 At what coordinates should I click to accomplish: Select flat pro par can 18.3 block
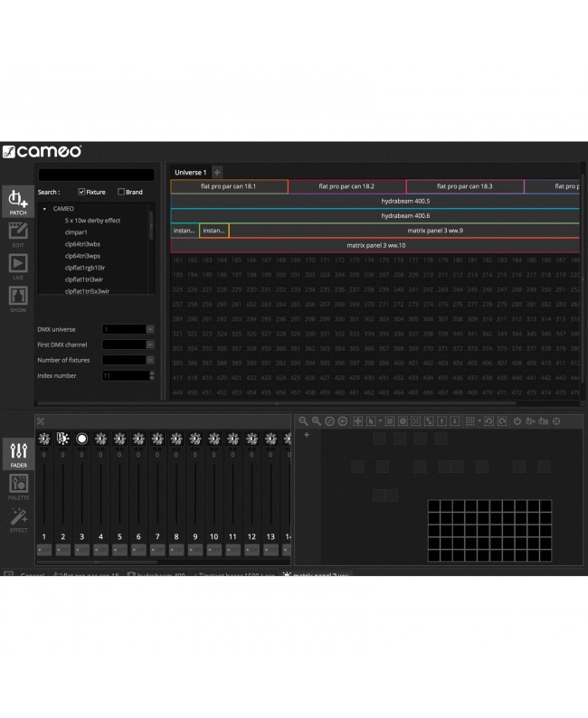click(465, 186)
